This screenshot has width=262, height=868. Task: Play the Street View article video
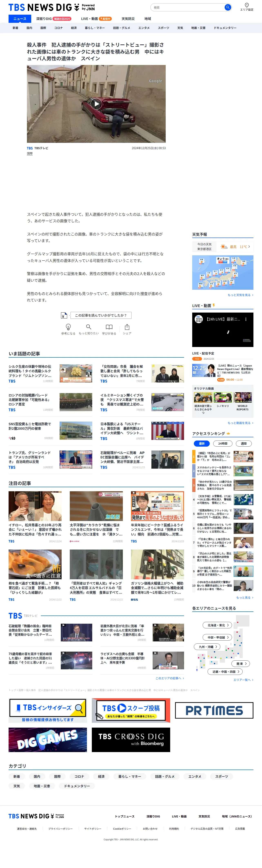pos(96,104)
